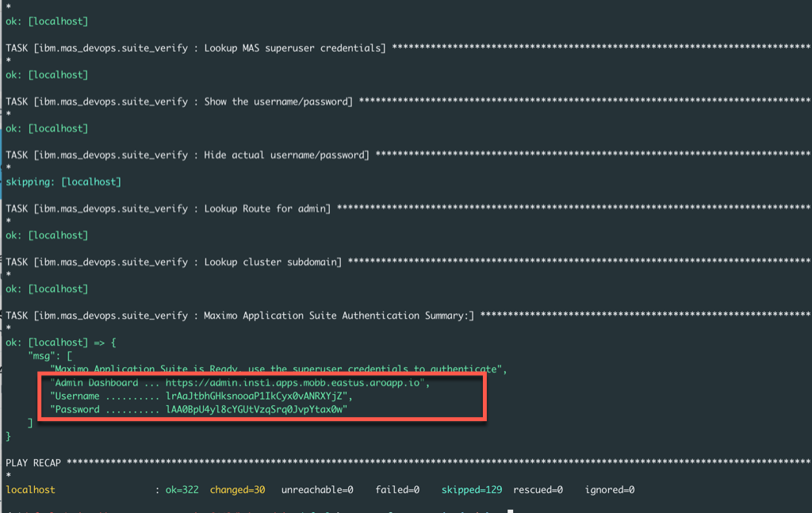Image resolution: width=812 pixels, height=513 pixels.
Task: Select the unreachable=0 recap value
Action: (316, 490)
